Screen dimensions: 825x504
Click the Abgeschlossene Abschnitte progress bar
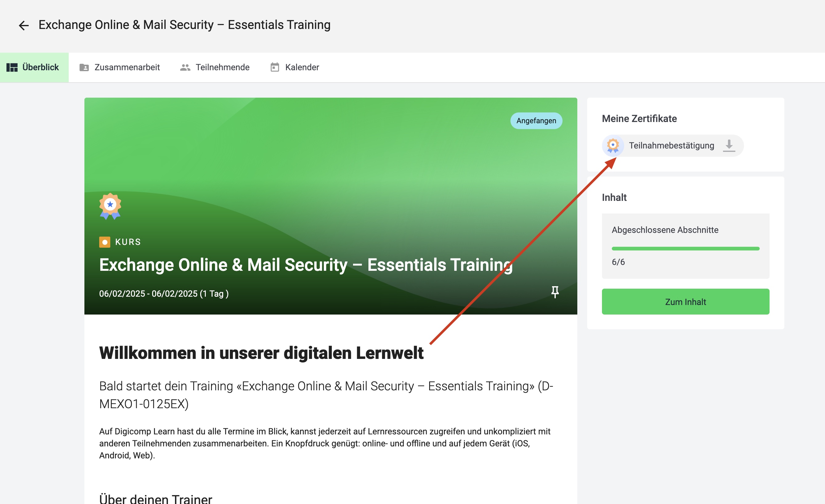point(685,249)
